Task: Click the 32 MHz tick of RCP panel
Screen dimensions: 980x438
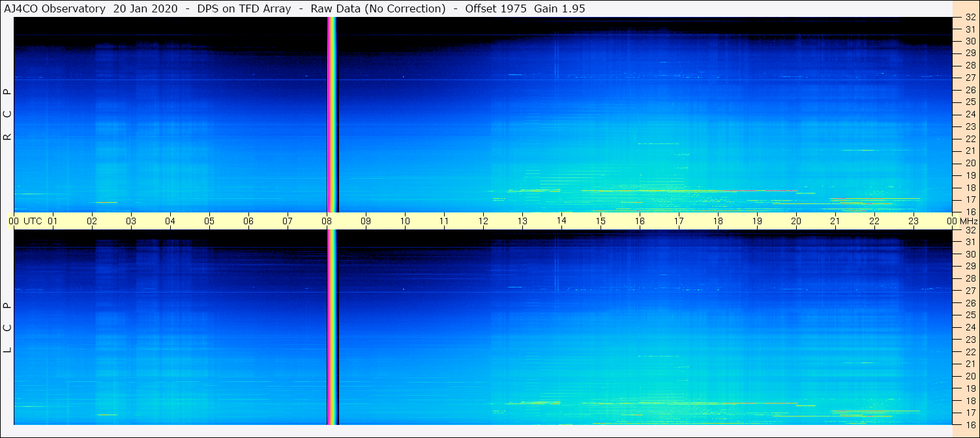Action: click(x=970, y=18)
